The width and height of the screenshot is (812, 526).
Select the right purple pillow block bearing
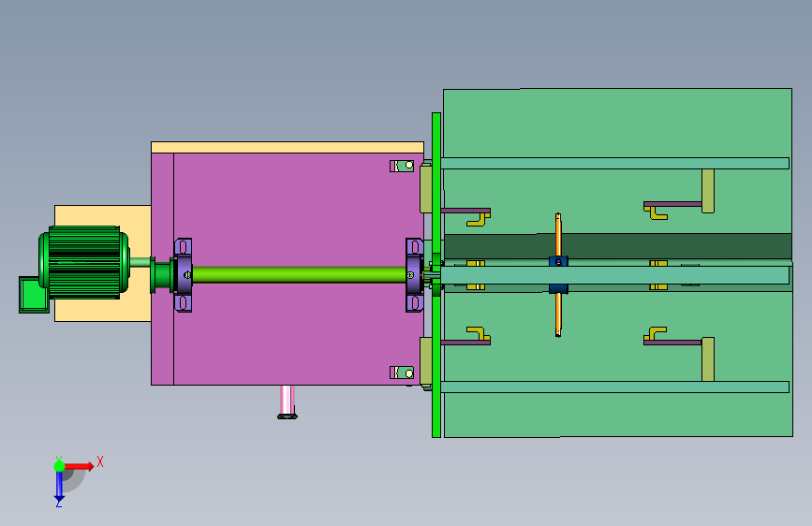click(414, 275)
